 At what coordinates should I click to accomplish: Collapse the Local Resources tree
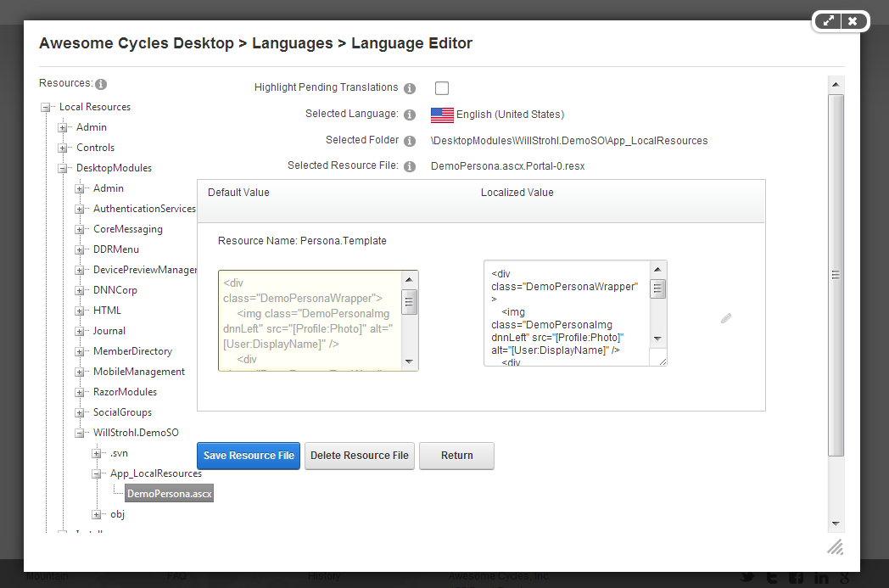click(46, 107)
